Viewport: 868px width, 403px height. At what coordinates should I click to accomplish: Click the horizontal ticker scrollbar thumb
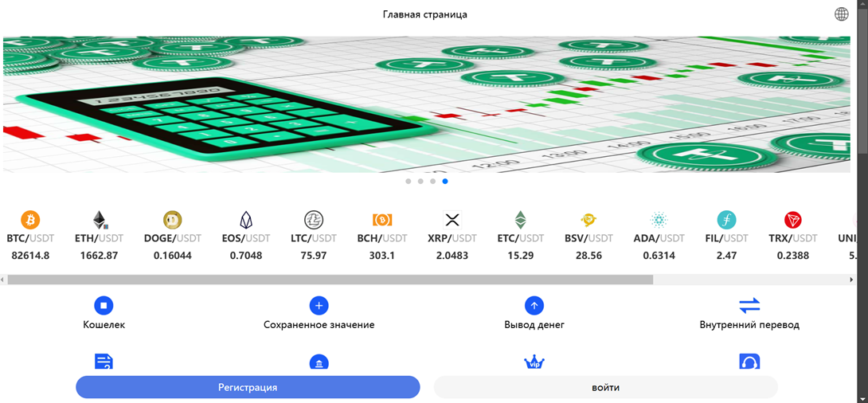pyautogui.click(x=330, y=280)
